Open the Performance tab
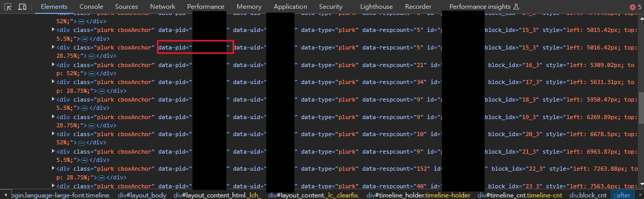 coord(206,7)
